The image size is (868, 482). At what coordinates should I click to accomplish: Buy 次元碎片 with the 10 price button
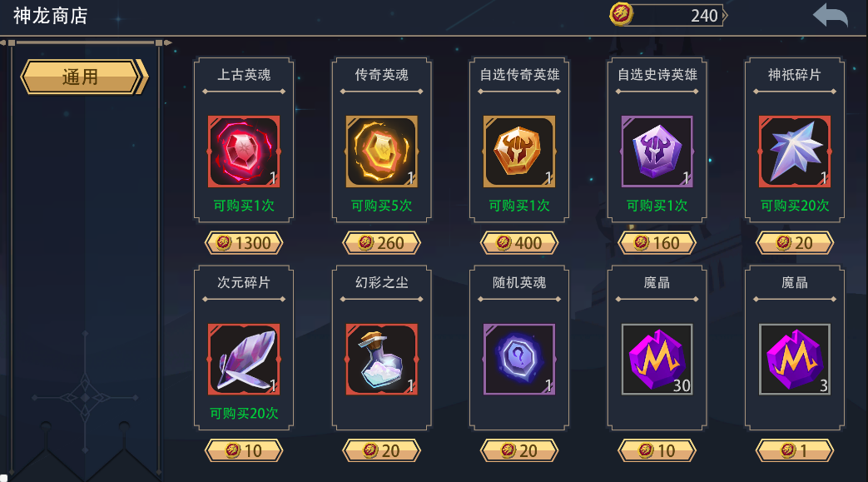tap(244, 450)
